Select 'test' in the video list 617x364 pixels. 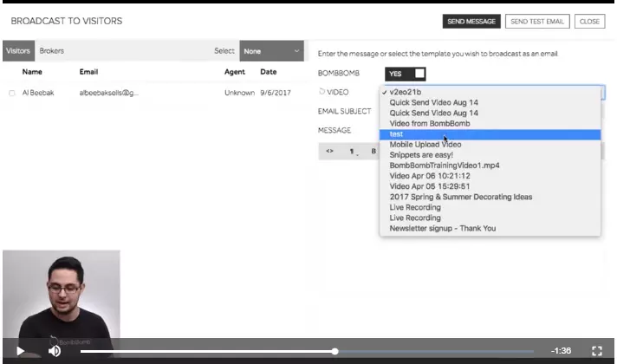[397, 134]
